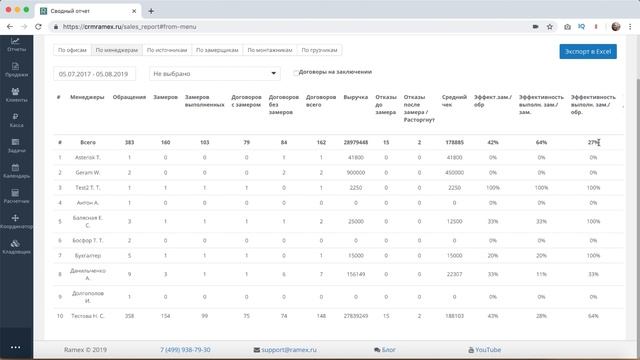The image size is (640, 360).
Task: Open the Не выбрано dropdown
Action: pos(215,74)
